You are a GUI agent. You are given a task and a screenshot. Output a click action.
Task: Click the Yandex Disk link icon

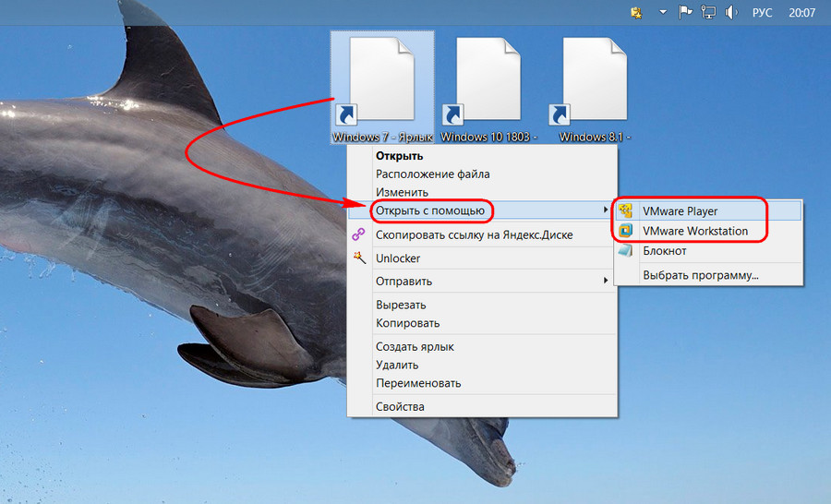coord(359,234)
